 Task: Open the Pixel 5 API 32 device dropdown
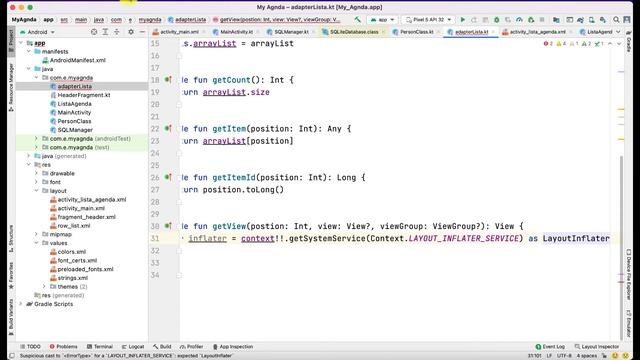click(428, 20)
